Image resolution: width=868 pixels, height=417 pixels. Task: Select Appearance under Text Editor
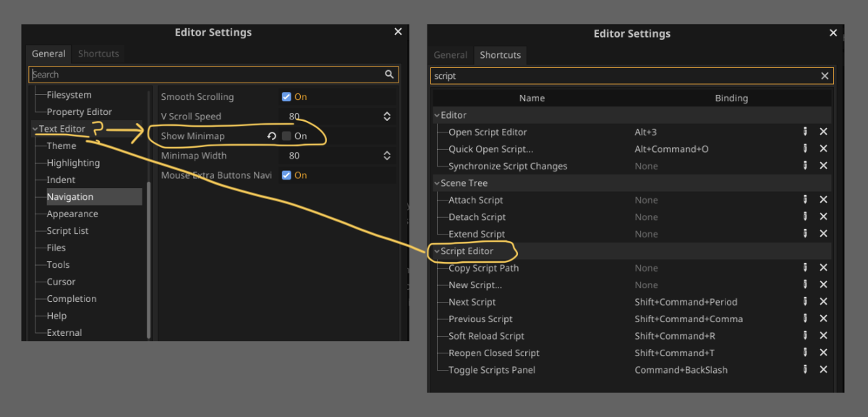[72, 214]
